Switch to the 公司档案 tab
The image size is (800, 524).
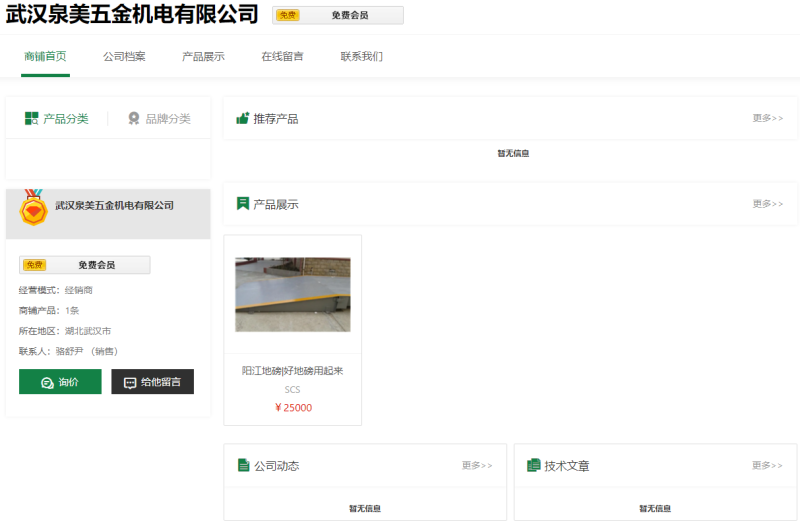[124, 56]
